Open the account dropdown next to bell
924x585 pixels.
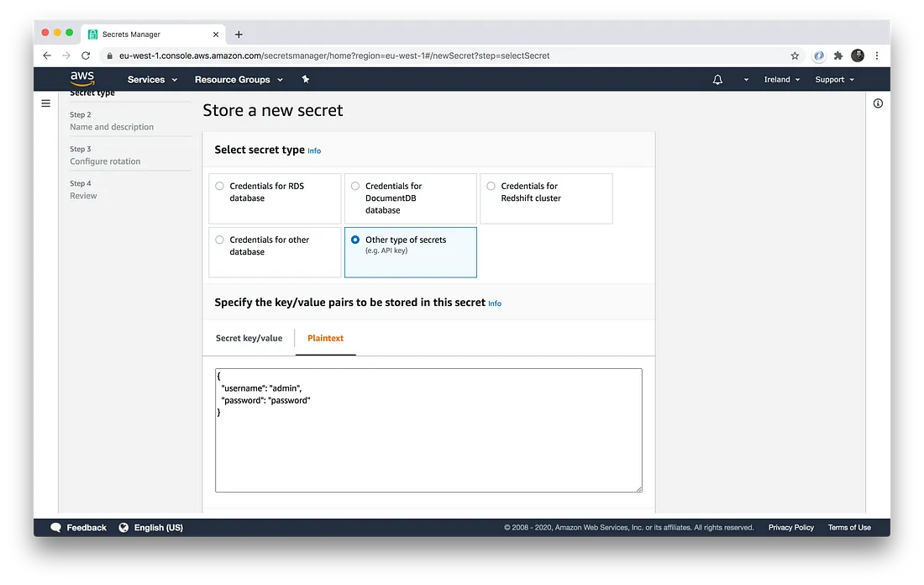746,80
